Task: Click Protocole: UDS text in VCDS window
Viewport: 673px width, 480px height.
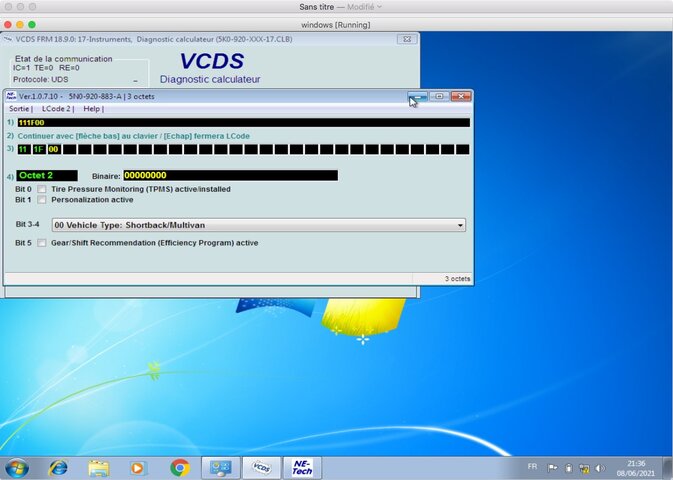Action: 40,79
